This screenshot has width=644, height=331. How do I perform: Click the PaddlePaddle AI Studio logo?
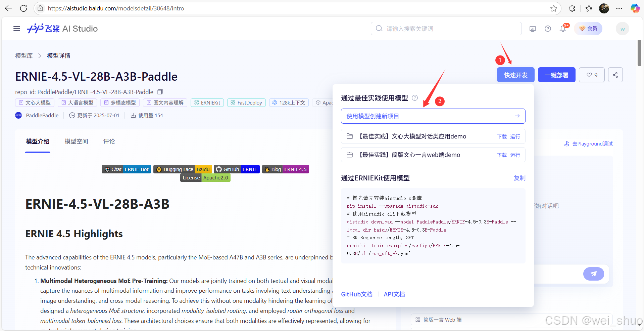[x=62, y=29]
